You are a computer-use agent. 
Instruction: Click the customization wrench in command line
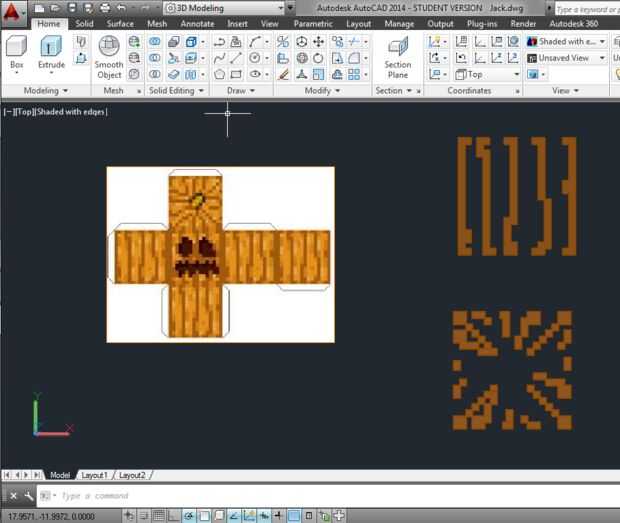[x=28, y=496]
